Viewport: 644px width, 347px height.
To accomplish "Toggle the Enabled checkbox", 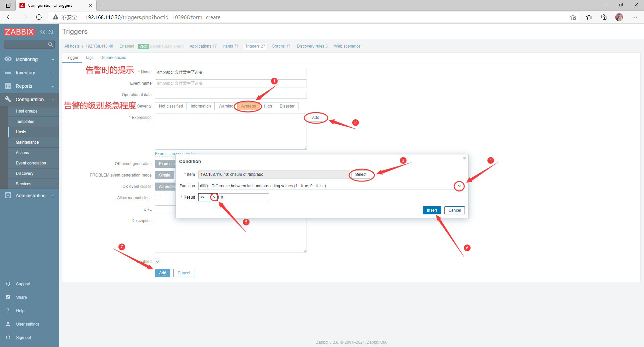I will coord(158,261).
